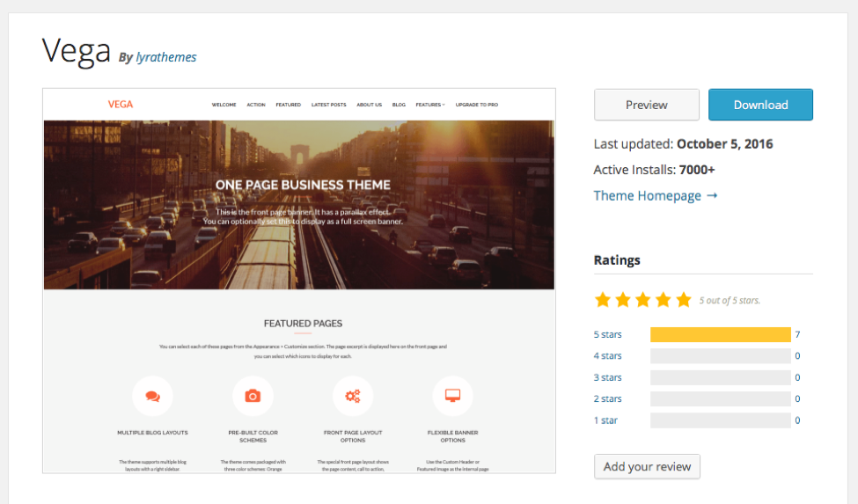Viewport: 858px width, 504px height.
Task: Click the first gold star in ratings
Action: [603, 300]
